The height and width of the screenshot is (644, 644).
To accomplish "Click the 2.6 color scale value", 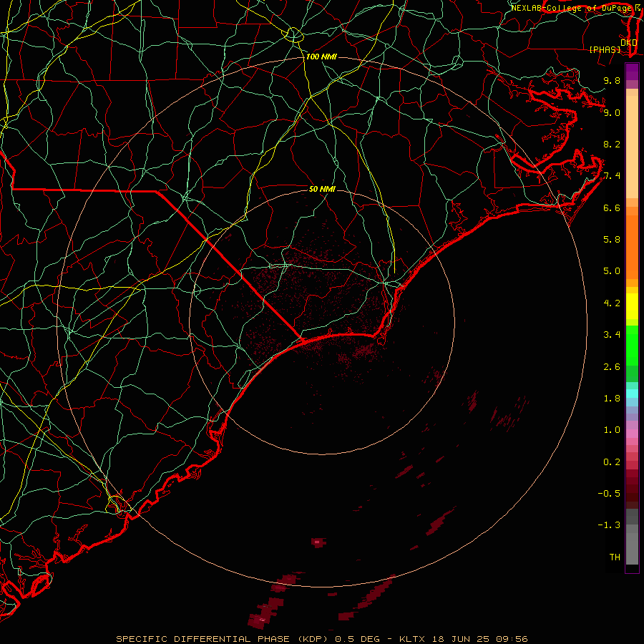I will pyautogui.click(x=612, y=367).
